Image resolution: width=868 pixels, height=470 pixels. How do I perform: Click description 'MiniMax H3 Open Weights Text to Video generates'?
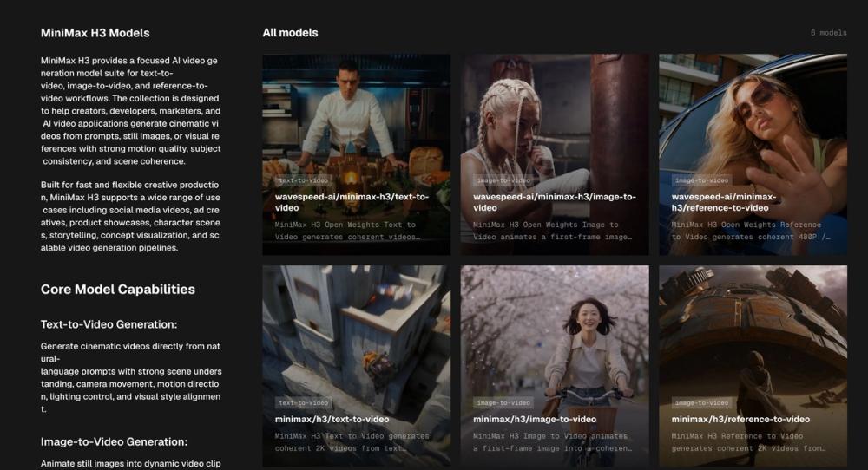348,231
